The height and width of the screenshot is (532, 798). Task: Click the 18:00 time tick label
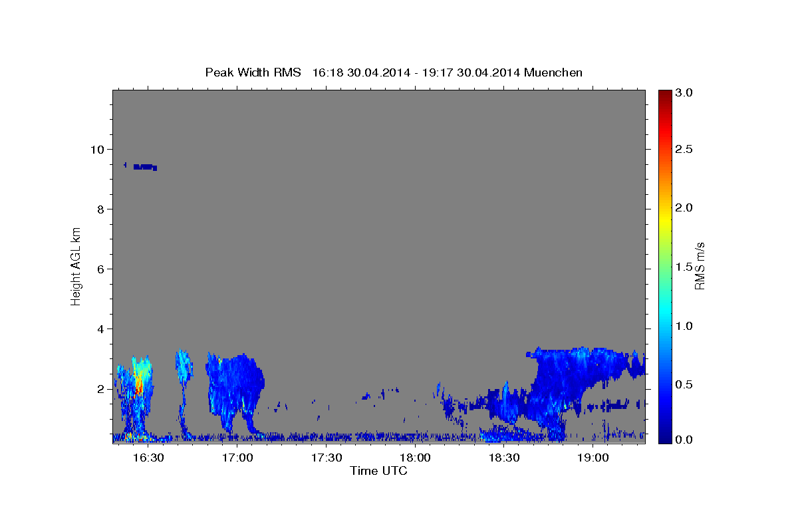pos(415,458)
